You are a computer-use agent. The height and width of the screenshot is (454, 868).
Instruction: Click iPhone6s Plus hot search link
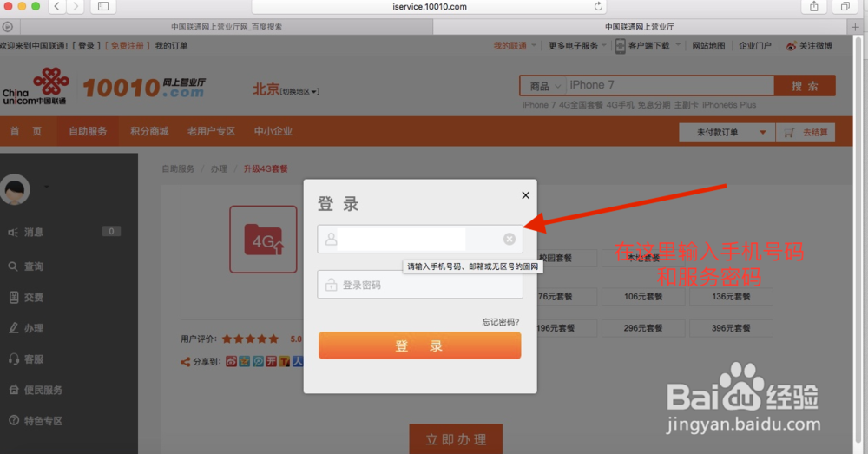(728, 105)
